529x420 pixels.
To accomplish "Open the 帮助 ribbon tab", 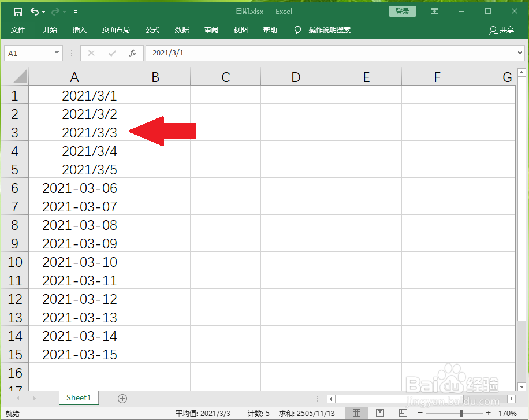I will click(x=270, y=30).
